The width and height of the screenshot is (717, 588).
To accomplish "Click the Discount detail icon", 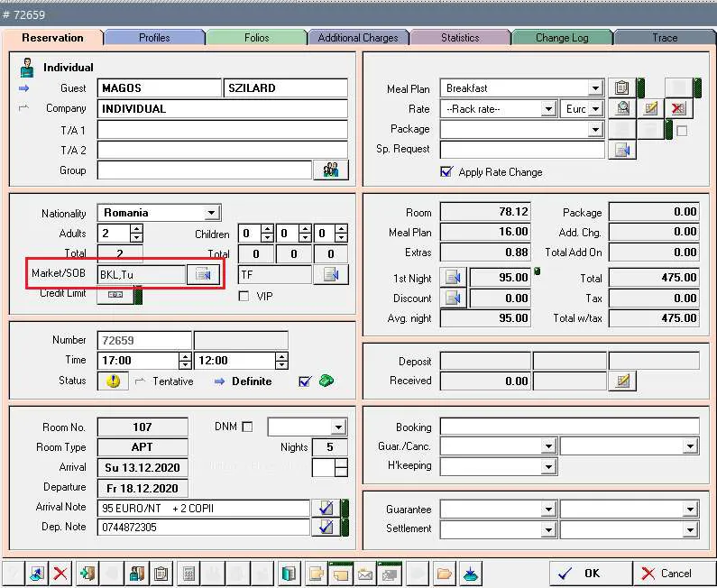I will [453, 298].
